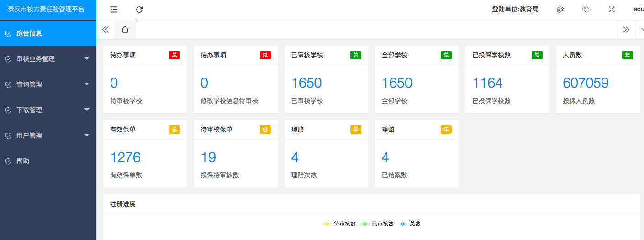
Task: Click green 总 badge on 全部学校 card
Action: [446, 55]
